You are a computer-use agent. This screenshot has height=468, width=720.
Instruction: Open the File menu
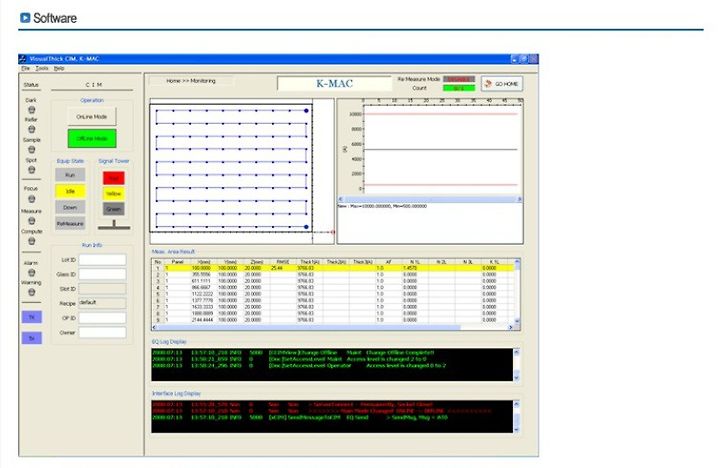tap(26, 68)
